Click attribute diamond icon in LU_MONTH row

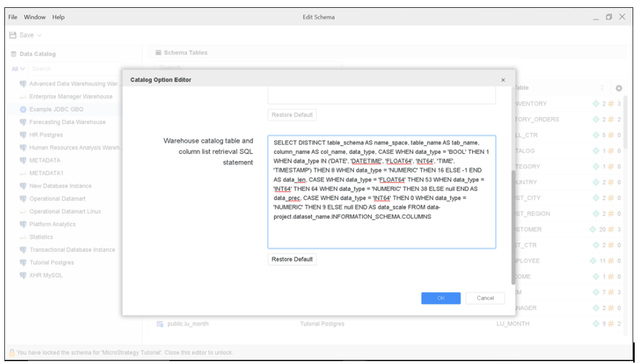(596, 324)
